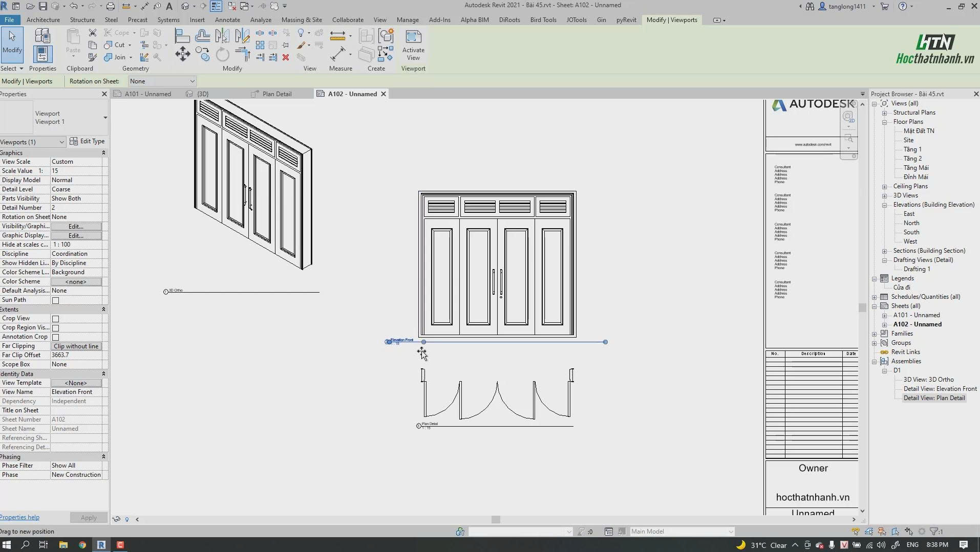Viewport: 980px width, 552px height.
Task: Select the Move tool
Action: 182,54
